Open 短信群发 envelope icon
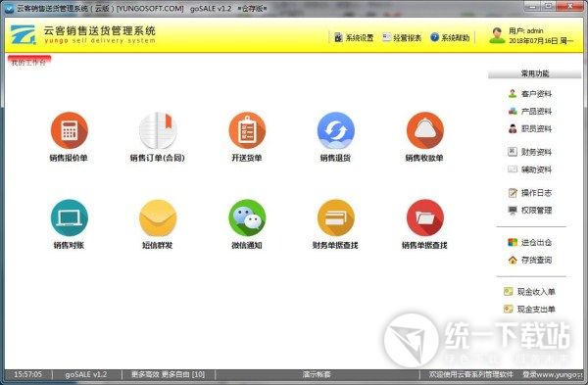The height and width of the screenshot is (385, 588). (158, 217)
